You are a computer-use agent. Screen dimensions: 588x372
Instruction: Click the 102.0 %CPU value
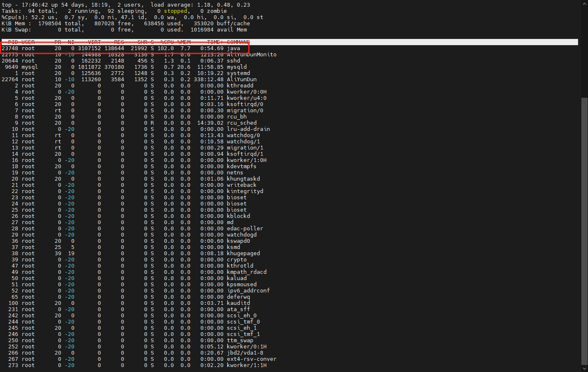pyautogui.click(x=166, y=48)
